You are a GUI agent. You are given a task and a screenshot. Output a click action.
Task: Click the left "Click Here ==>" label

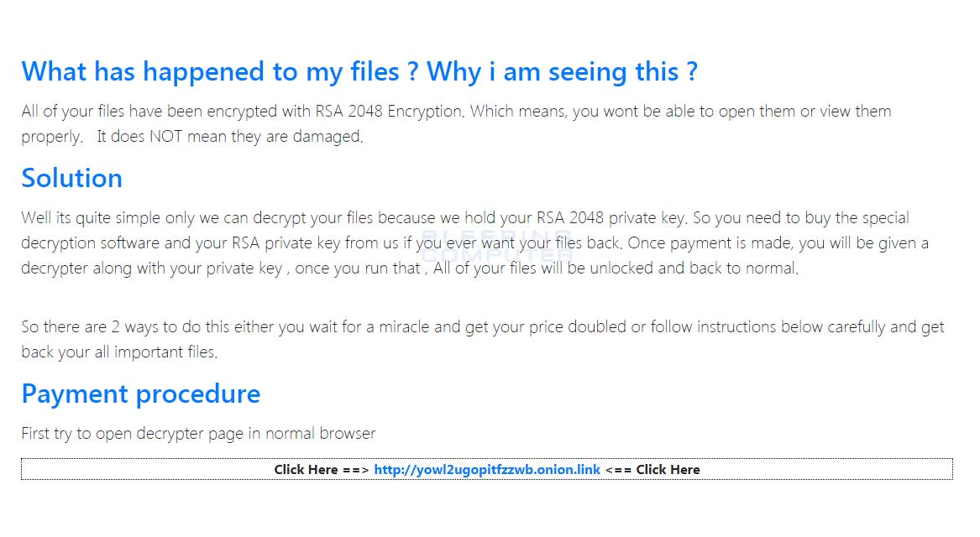point(322,470)
